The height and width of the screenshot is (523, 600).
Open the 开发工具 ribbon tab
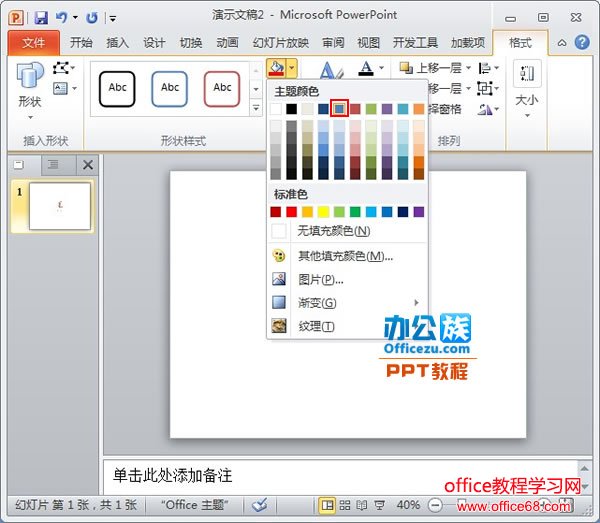[415, 42]
